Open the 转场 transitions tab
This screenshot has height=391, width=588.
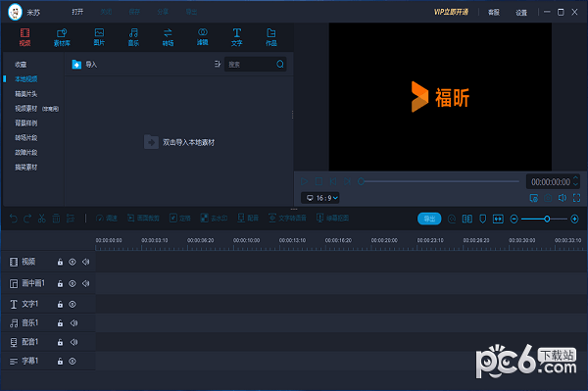pos(168,37)
